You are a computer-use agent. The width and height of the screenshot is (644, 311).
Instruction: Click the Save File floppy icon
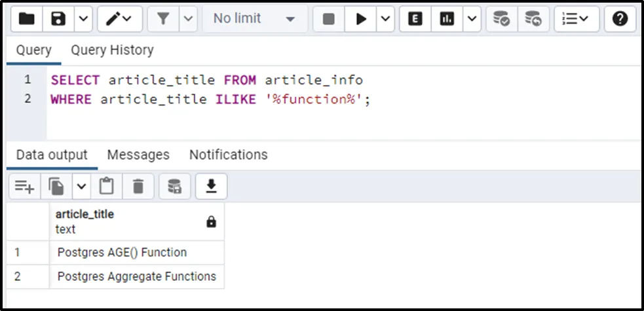click(x=59, y=19)
